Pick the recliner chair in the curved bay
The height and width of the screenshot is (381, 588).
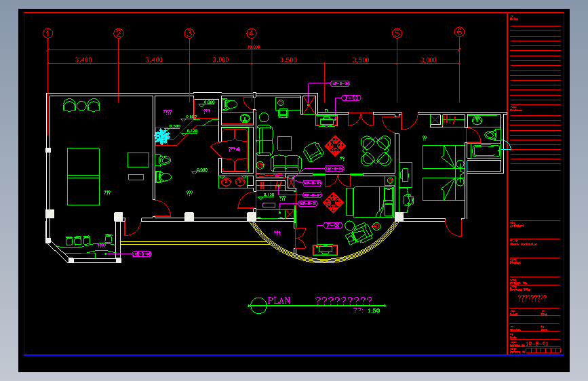pyautogui.click(x=359, y=233)
